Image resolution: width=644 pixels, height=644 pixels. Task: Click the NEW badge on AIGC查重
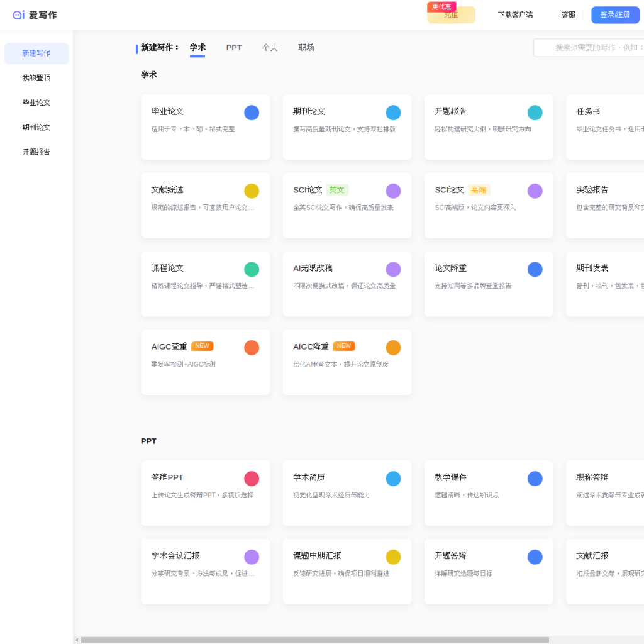[202, 347]
